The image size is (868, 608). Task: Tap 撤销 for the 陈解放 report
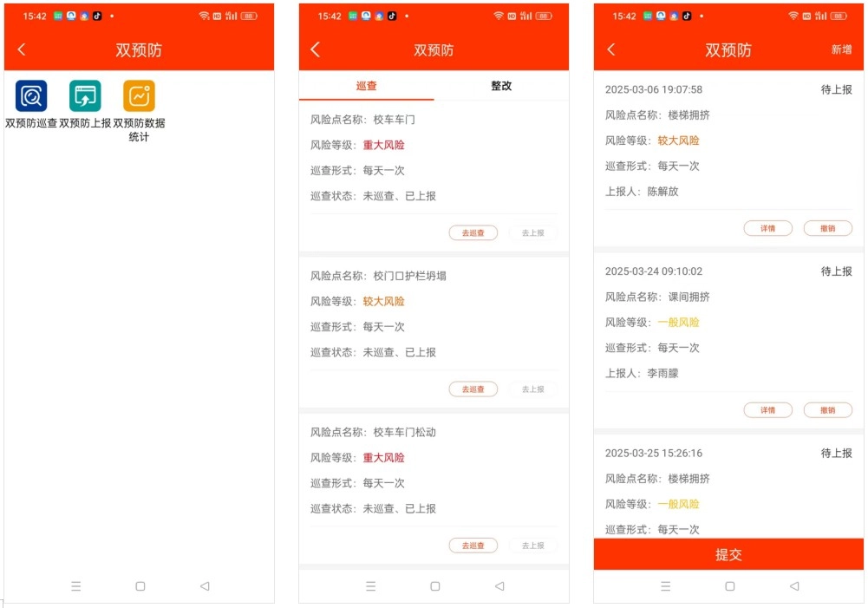tap(827, 228)
